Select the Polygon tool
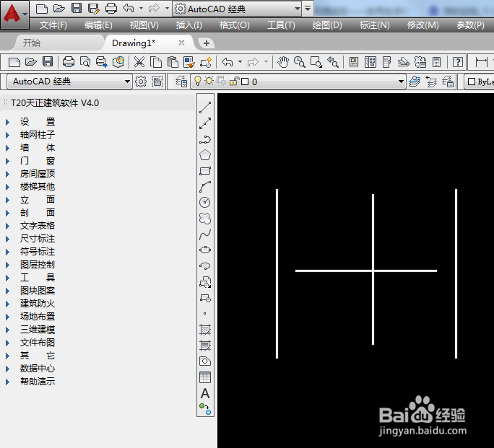Screen dimensions: 494x448 (x=205, y=155)
